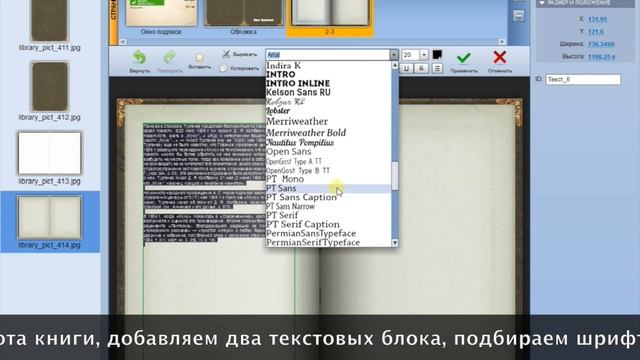Click the font list scroll-down arrow

tap(395, 243)
